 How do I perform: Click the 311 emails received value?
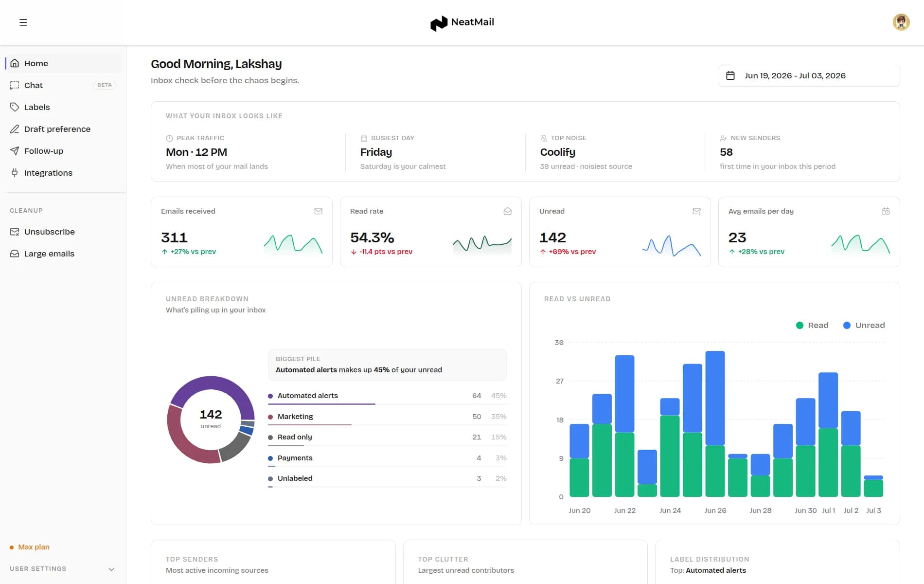(174, 237)
